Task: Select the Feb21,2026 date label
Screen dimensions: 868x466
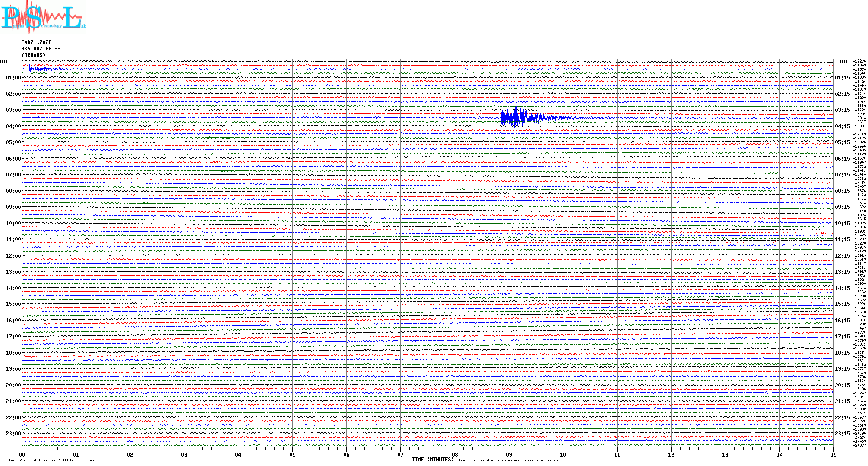Action: (36, 42)
